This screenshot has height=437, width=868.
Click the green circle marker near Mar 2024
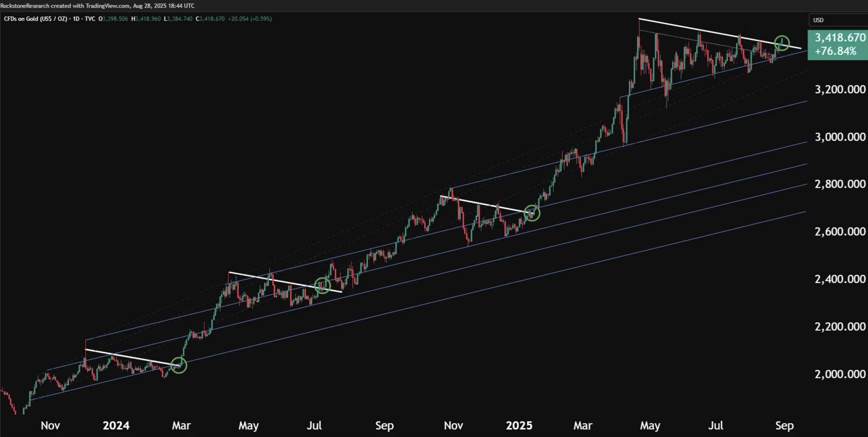click(179, 365)
